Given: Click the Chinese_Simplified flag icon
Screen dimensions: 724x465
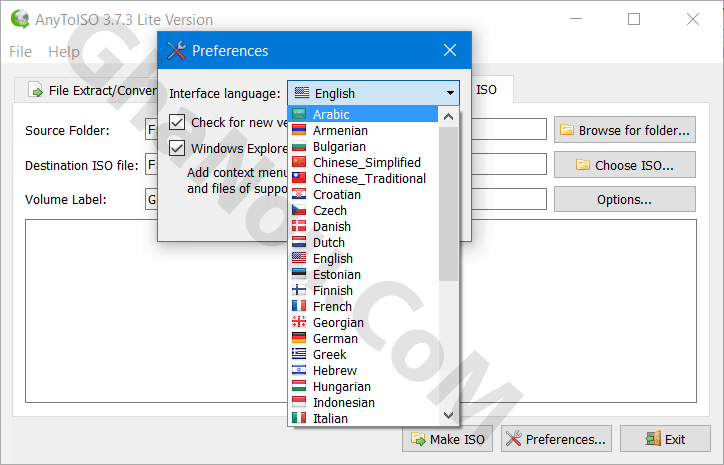Looking at the screenshot, I should (x=299, y=162).
